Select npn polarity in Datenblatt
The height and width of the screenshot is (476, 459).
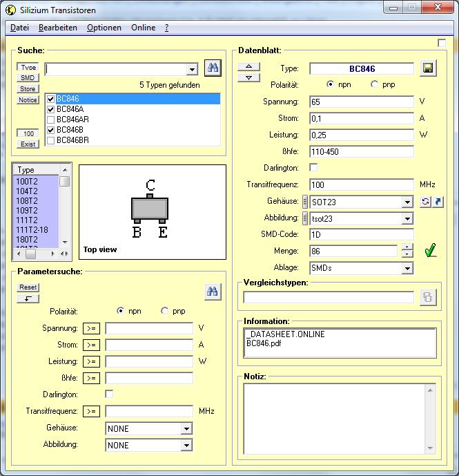(330, 84)
